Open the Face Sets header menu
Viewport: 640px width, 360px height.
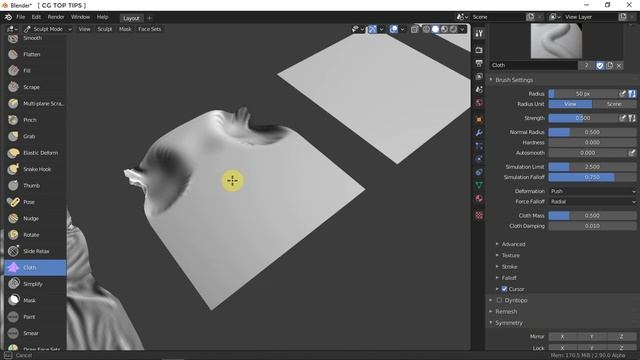pos(149,29)
